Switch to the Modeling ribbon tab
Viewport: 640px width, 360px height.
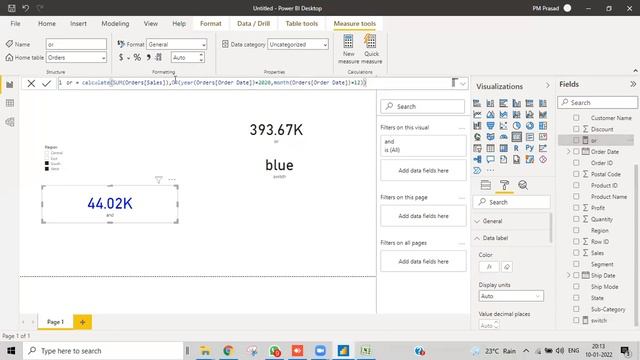coord(115,24)
